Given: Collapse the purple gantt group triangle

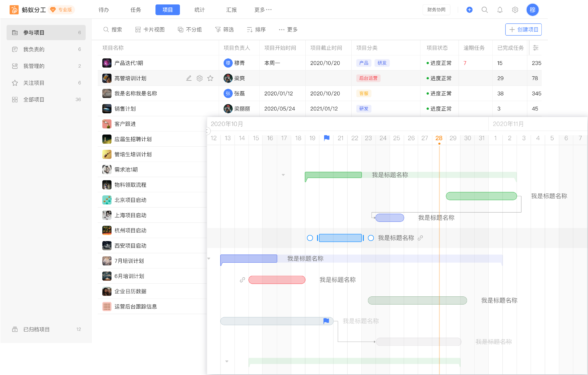Looking at the screenshot, I should point(209,258).
